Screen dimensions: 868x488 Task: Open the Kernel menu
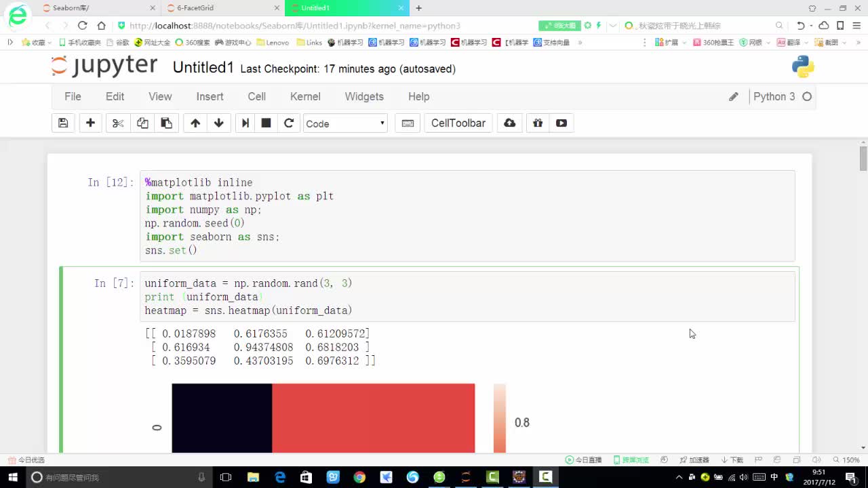pos(305,97)
